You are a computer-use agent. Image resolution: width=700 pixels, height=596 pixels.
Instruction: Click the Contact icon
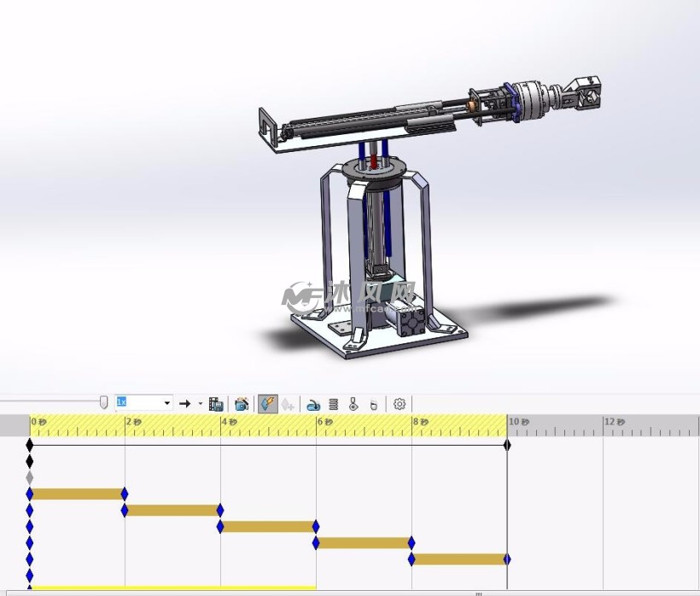(x=353, y=404)
